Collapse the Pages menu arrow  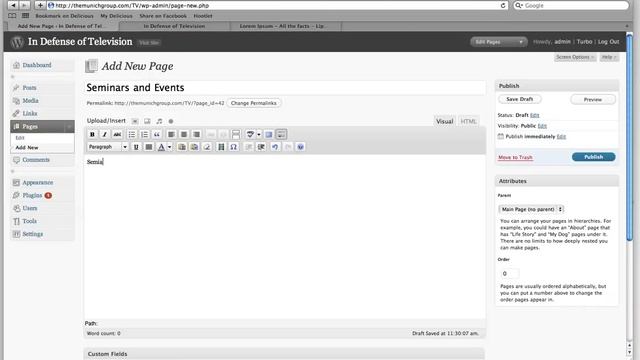(x=69, y=127)
